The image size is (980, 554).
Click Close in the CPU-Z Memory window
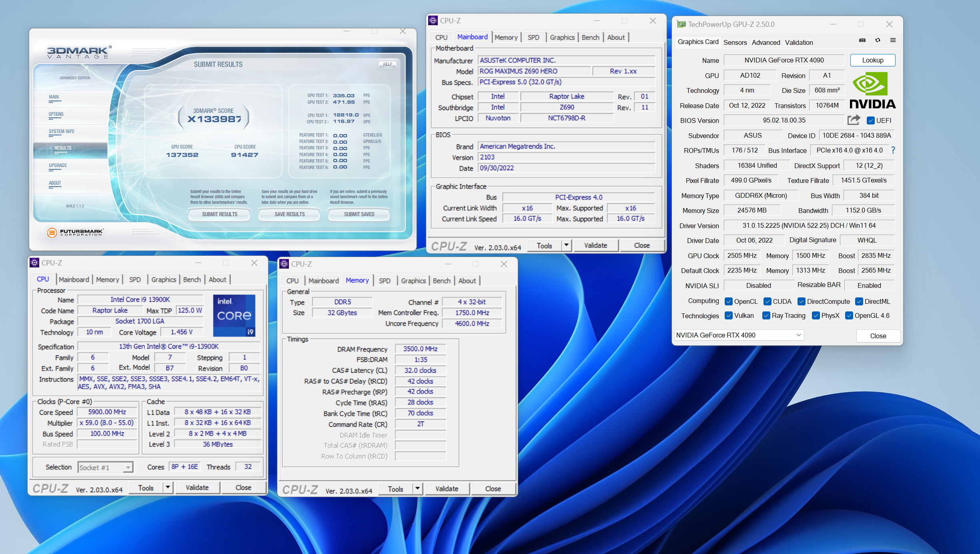[493, 488]
